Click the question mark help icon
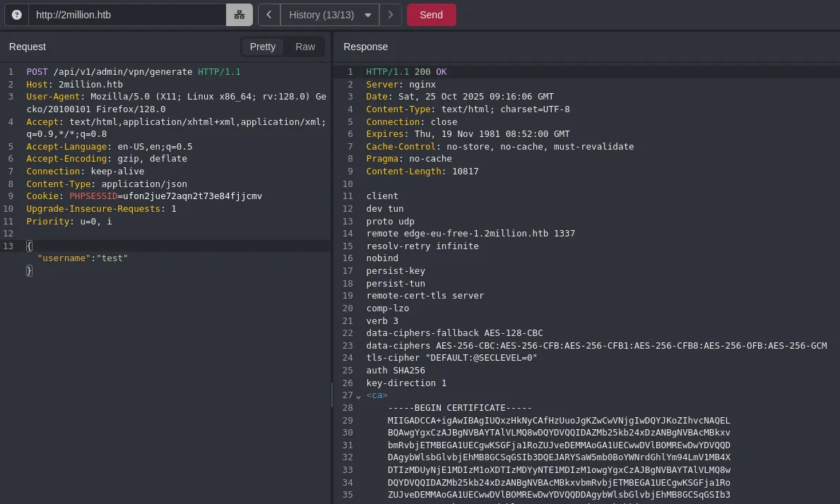Viewport: 840px width, 504px height. pos(17,15)
